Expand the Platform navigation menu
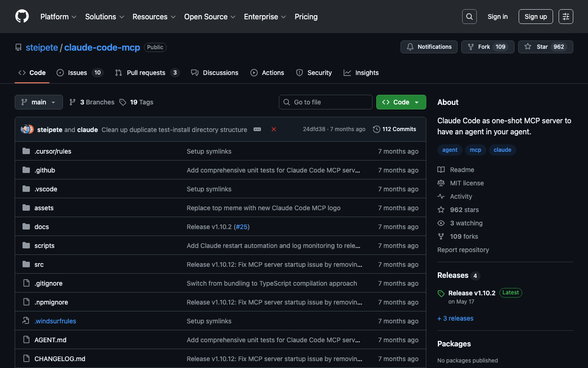The width and height of the screenshot is (588, 368). click(58, 17)
